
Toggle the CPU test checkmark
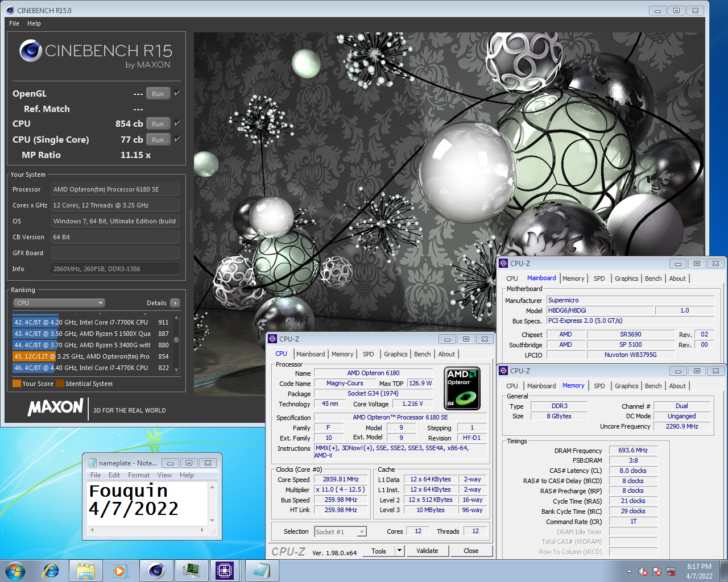click(177, 123)
